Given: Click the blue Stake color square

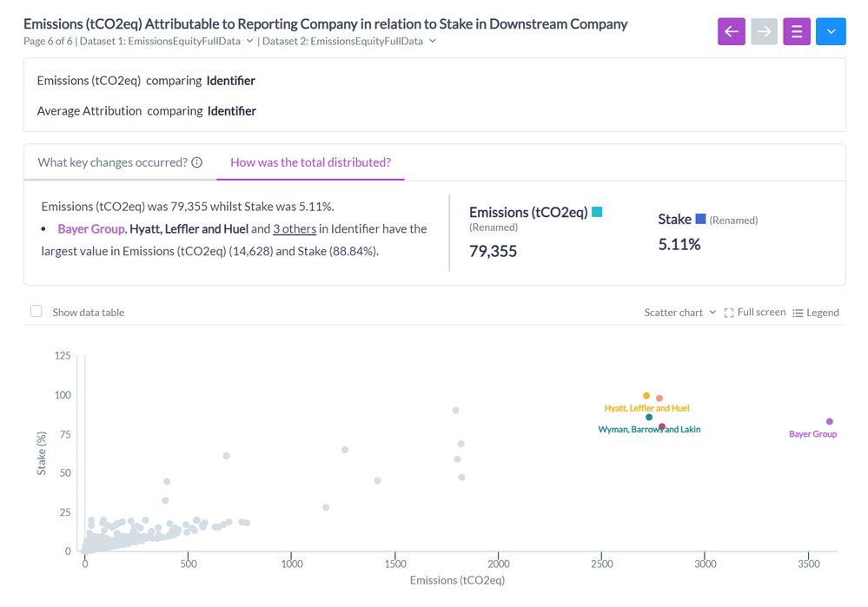Looking at the screenshot, I should point(700,219).
